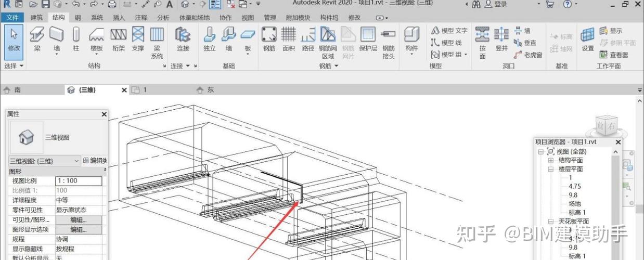
Task: Collapse the 楼层平面 tree node
Action: pos(551,169)
